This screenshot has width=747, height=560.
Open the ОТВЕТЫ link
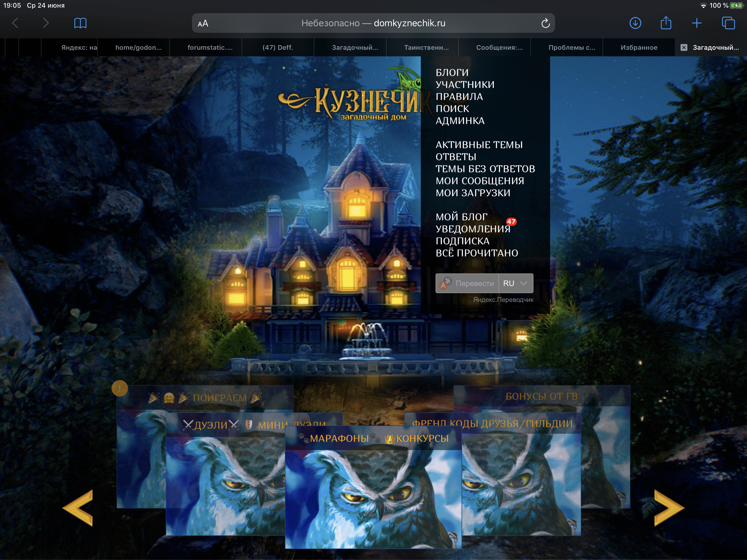(x=456, y=157)
